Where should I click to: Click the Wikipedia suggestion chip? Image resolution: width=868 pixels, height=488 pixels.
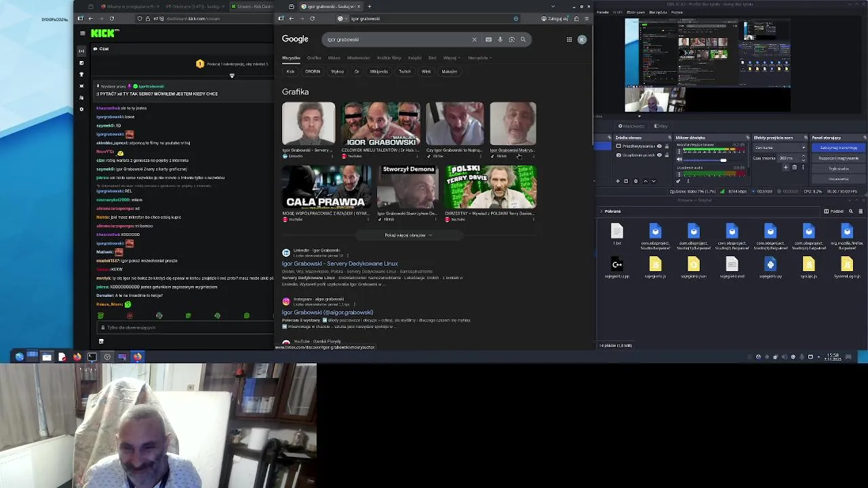pos(378,71)
